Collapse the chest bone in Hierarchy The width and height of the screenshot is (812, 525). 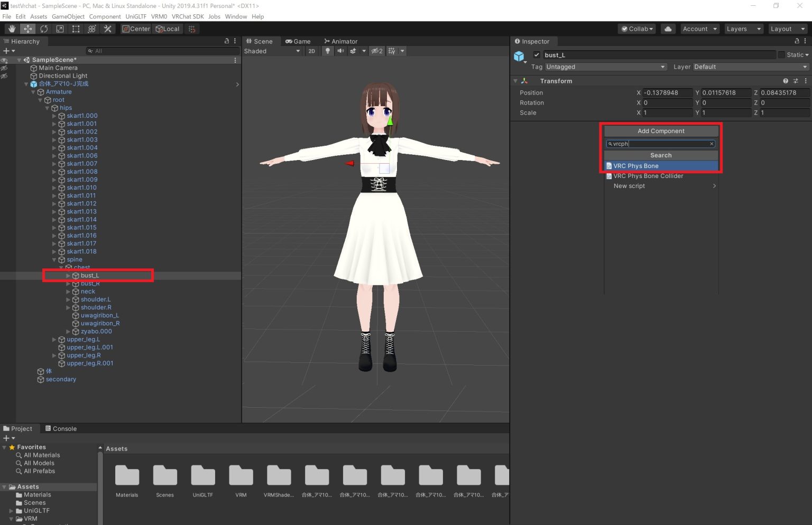(x=60, y=267)
